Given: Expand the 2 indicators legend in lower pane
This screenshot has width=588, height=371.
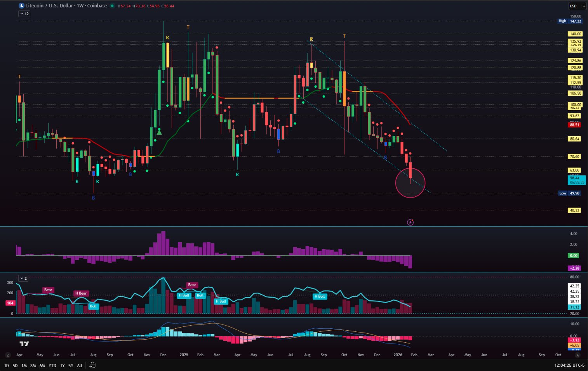Looking at the screenshot, I should click(x=23, y=278).
